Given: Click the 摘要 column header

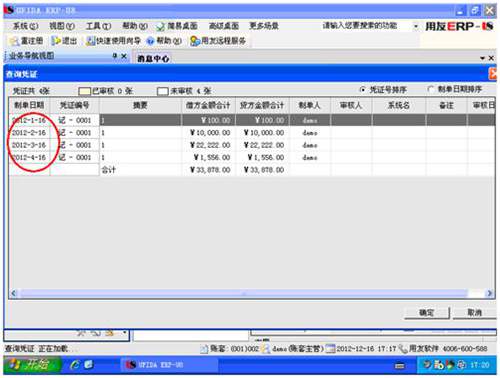Looking at the screenshot, I should 140,105.
